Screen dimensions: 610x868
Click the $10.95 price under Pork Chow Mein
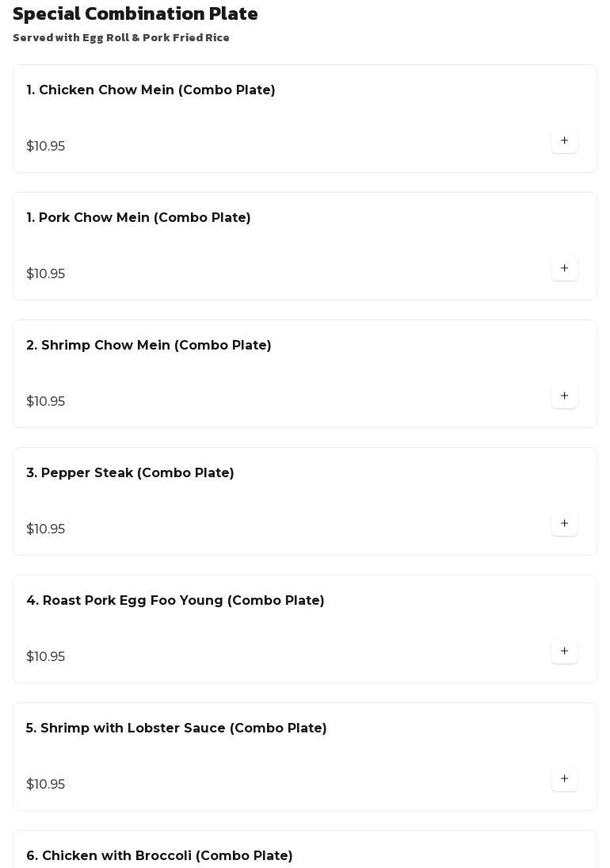tap(45, 273)
